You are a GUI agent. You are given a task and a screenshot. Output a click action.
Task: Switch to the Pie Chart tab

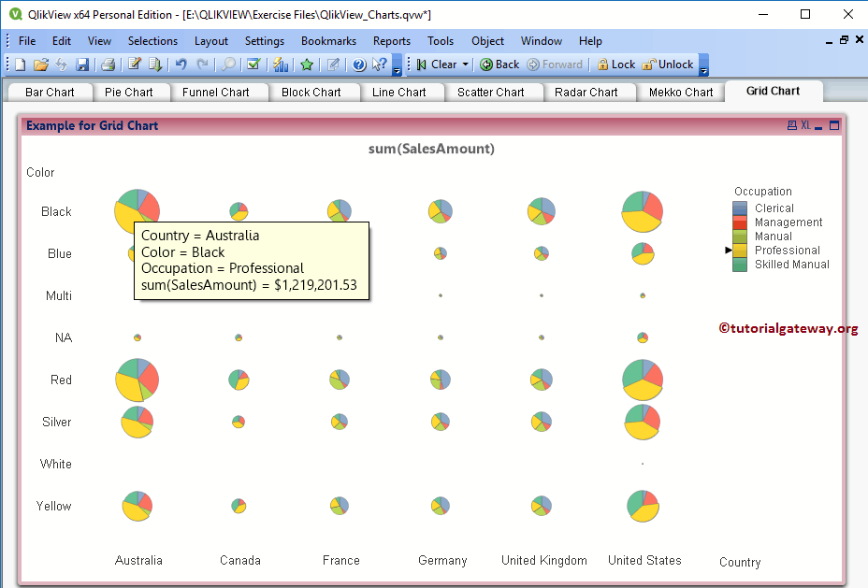coord(131,92)
